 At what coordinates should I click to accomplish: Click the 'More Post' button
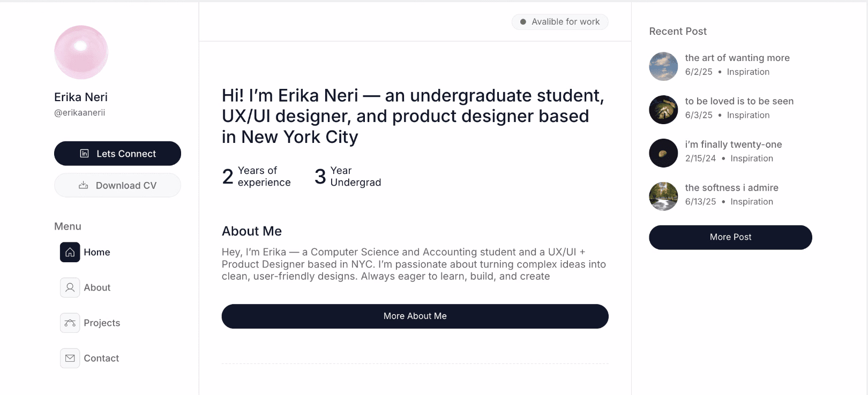tap(730, 237)
